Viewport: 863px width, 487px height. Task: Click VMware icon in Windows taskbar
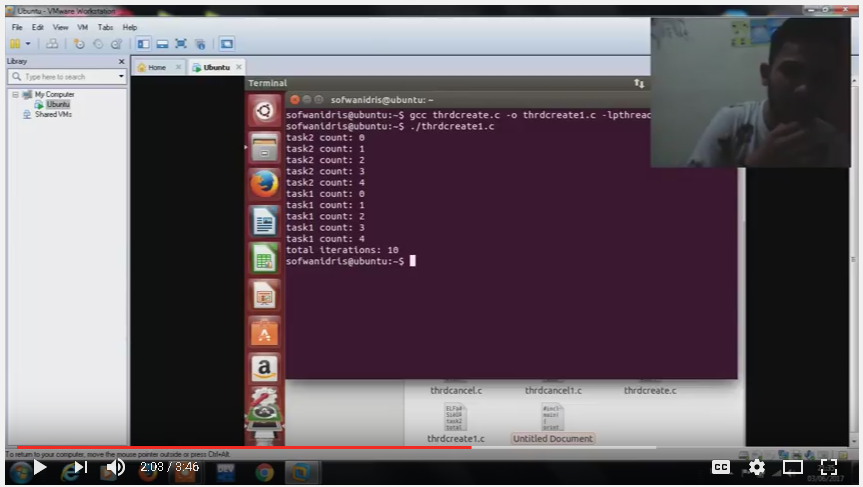pos(301,473)
